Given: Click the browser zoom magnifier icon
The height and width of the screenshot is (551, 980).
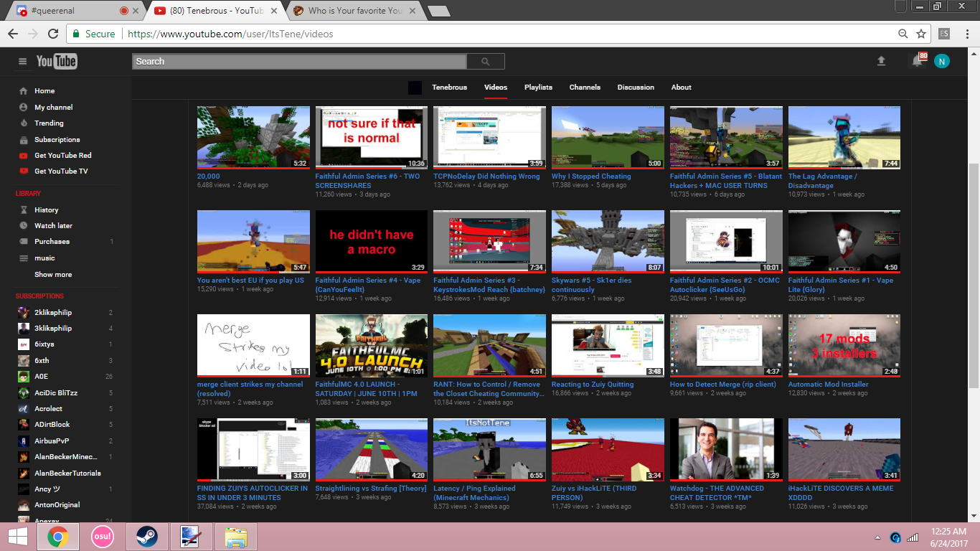Looking at the screenshot, I should (903, 34).
